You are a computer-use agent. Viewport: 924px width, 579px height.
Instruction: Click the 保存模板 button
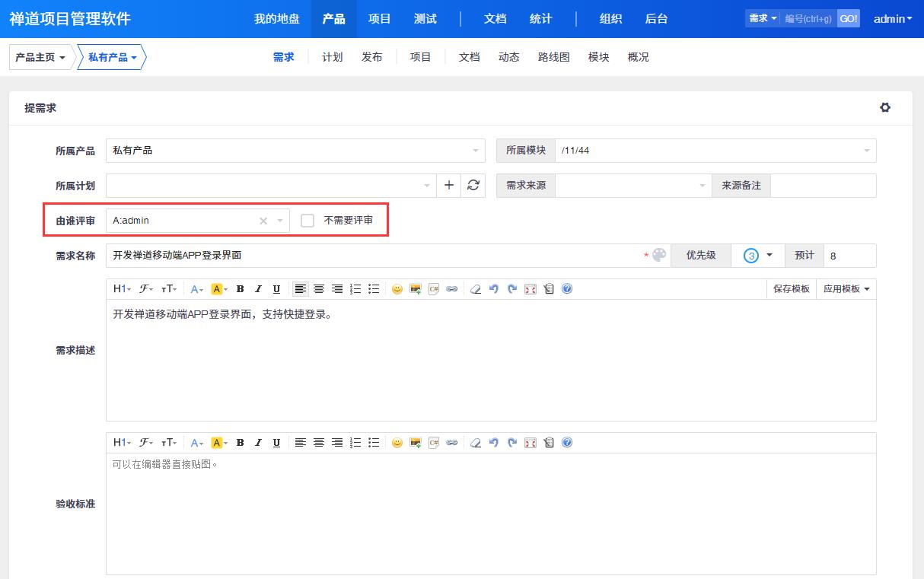click(791, 288)
